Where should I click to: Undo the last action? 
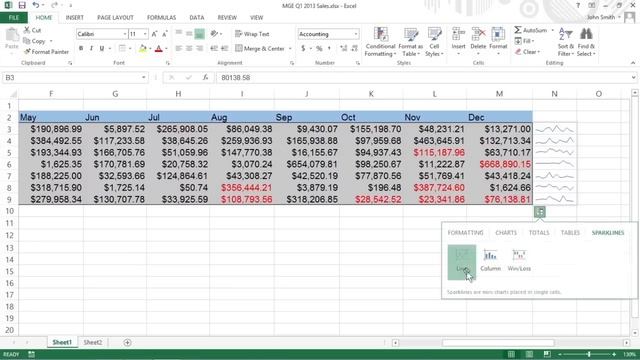pyautogui.click(x=36, y=5)
